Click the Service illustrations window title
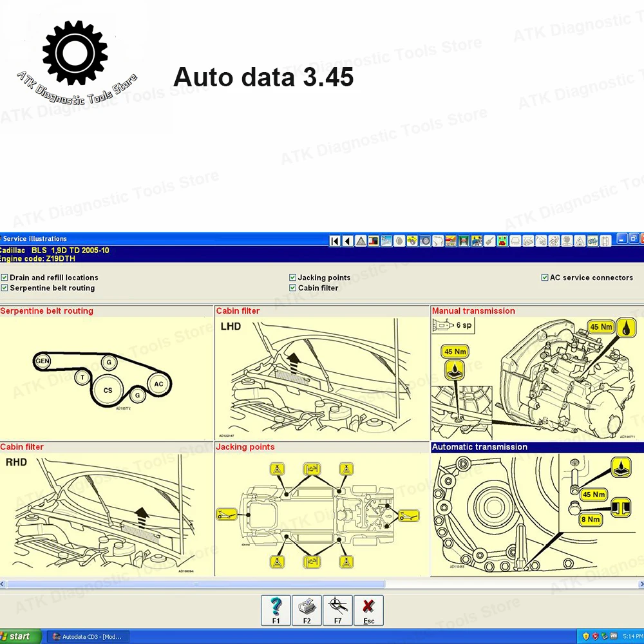 click(35, 239)
